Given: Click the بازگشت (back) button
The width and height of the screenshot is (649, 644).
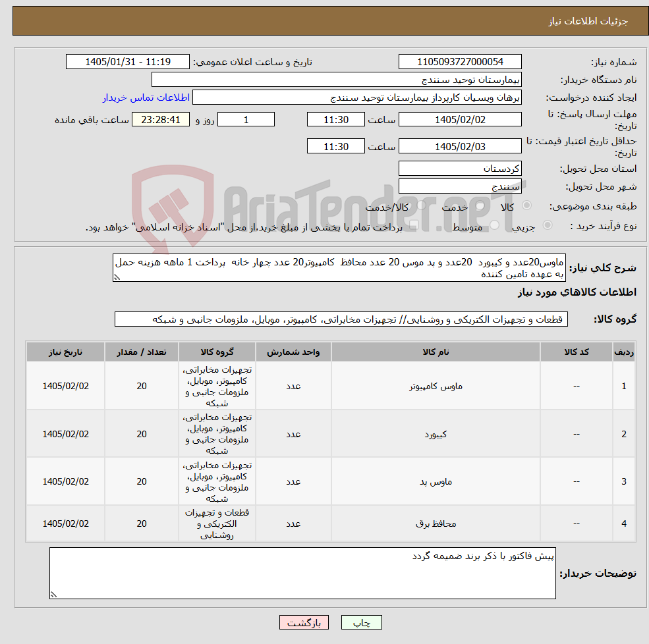Looking at the screenshot, I should click(x=304, y=622).
